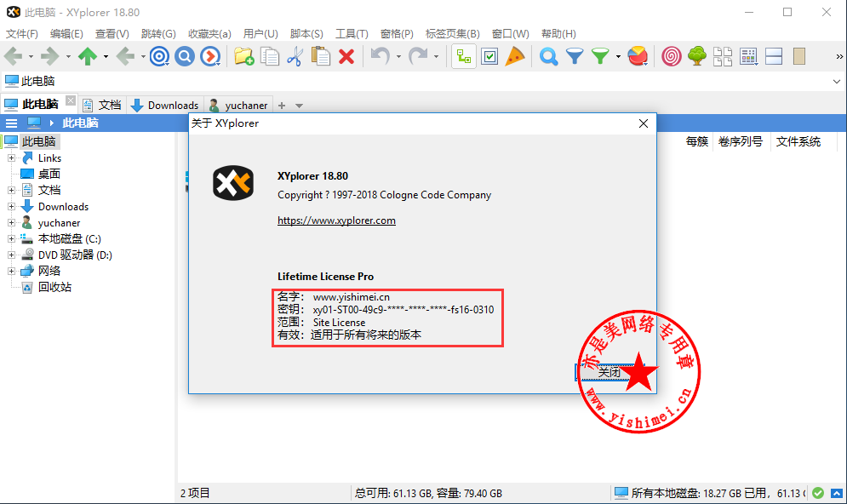
Task: Click the orange-arrow Recent Locations icon
Action: (x=210, y=56)
